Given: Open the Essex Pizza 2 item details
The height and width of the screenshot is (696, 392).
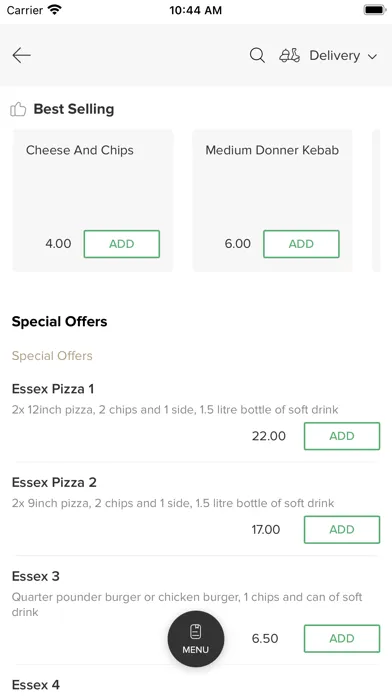Looking at the screenshot, I should coord(54,482).
